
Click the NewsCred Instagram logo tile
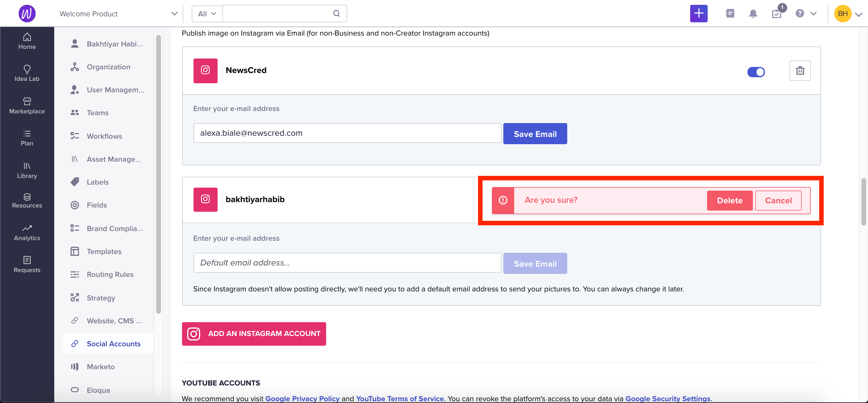[205, 71]
